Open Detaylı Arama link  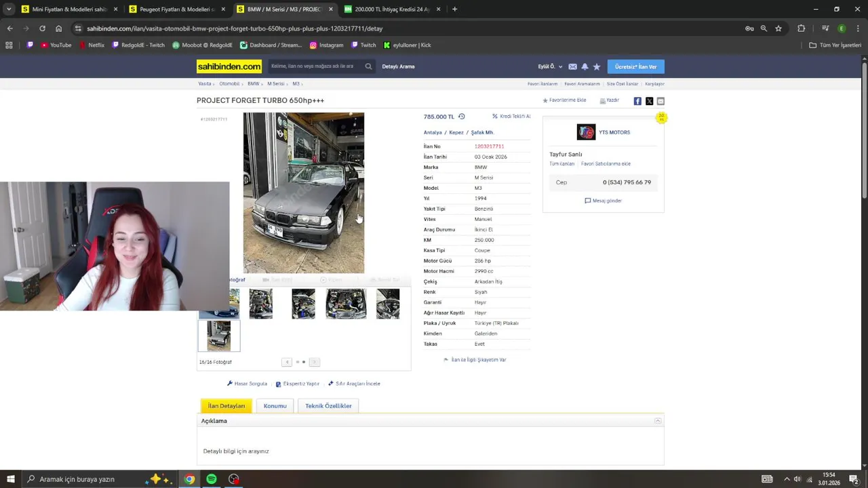398,66
